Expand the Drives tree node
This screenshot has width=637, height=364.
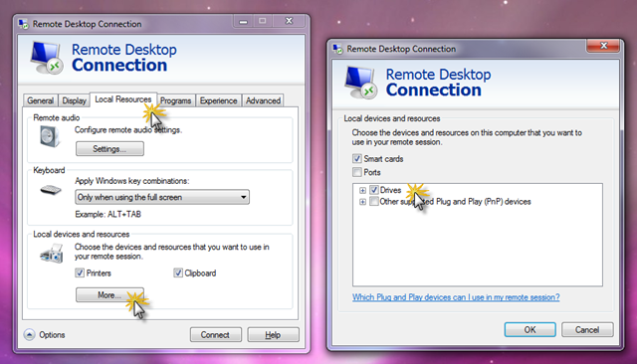tap(362, 190)
